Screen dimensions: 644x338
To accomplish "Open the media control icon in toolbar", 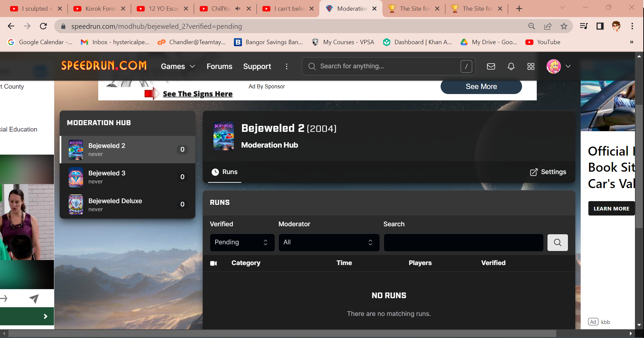I will coord(584,26).
